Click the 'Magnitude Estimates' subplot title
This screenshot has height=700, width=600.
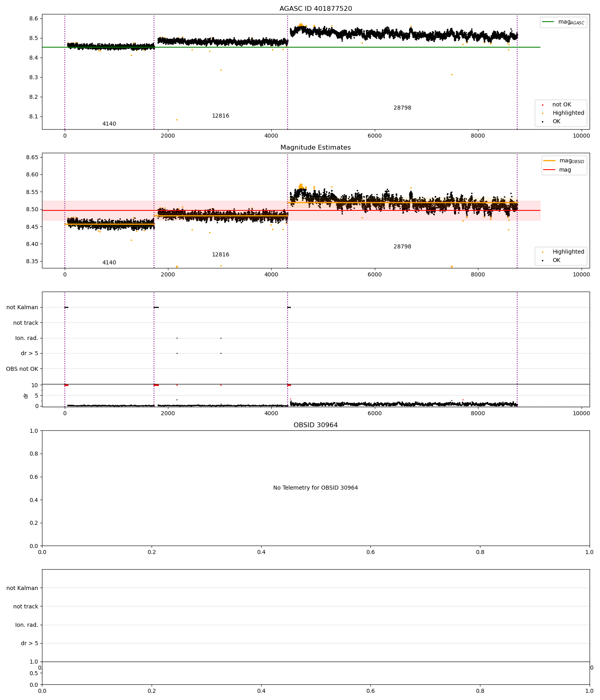coord(316,148)
